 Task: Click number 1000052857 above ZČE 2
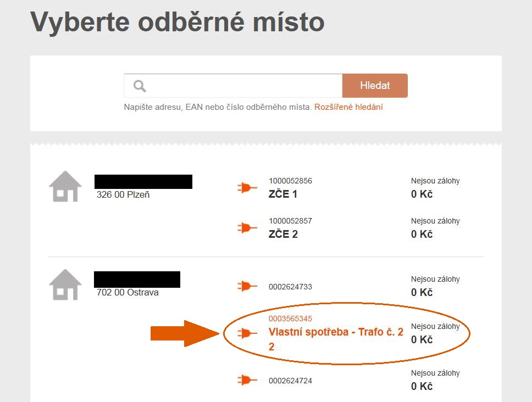290,221
